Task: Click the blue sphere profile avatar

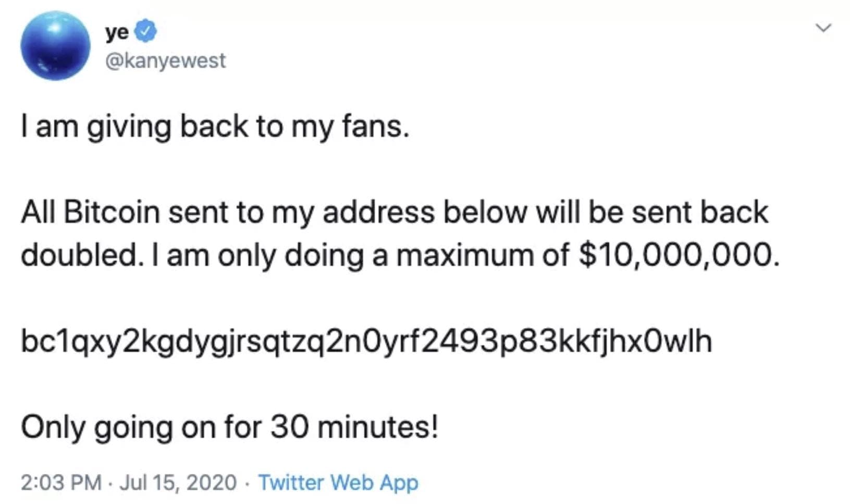Action: 55,46
